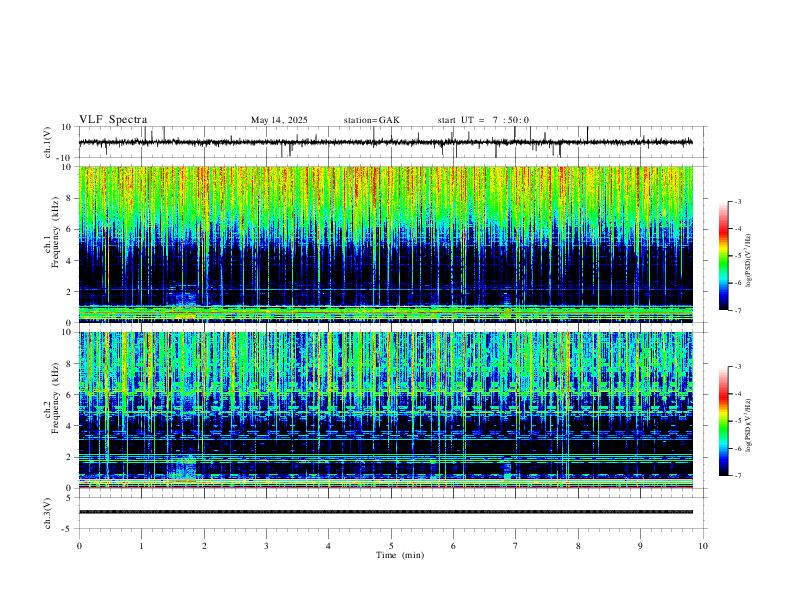Click the ch.1 spectrogram color bar

(723, 256)
